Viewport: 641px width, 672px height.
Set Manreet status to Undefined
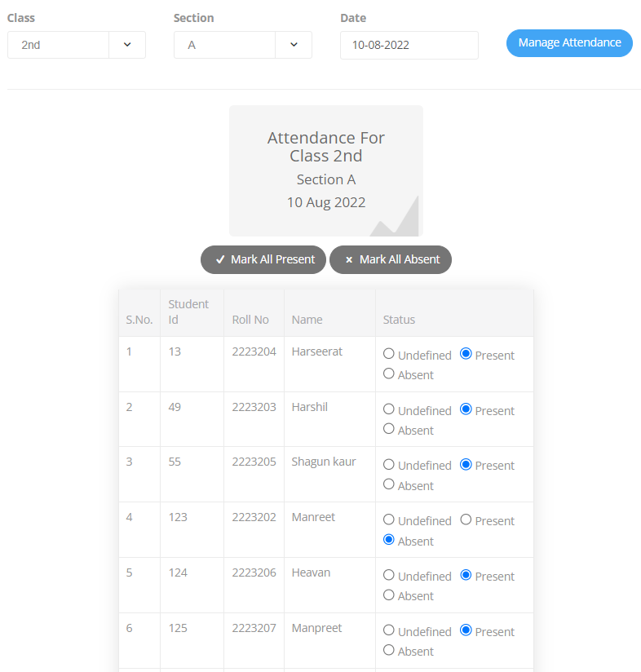(389, 519)
